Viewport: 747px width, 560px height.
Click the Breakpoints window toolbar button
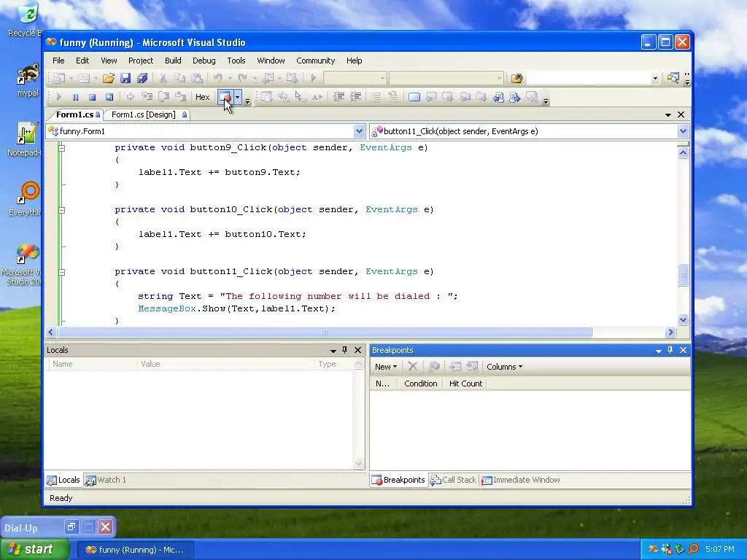click(225, 97)
